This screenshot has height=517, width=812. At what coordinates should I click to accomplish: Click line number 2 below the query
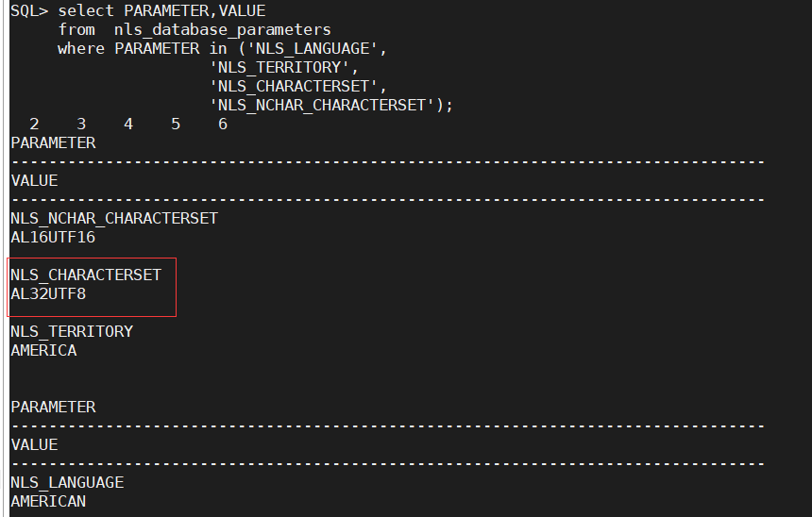coord(34,125)
